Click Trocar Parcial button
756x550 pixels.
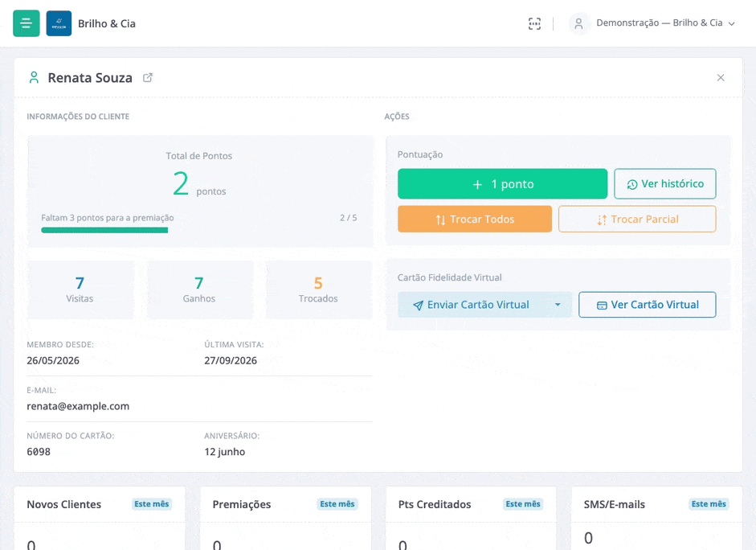point(637,219)
